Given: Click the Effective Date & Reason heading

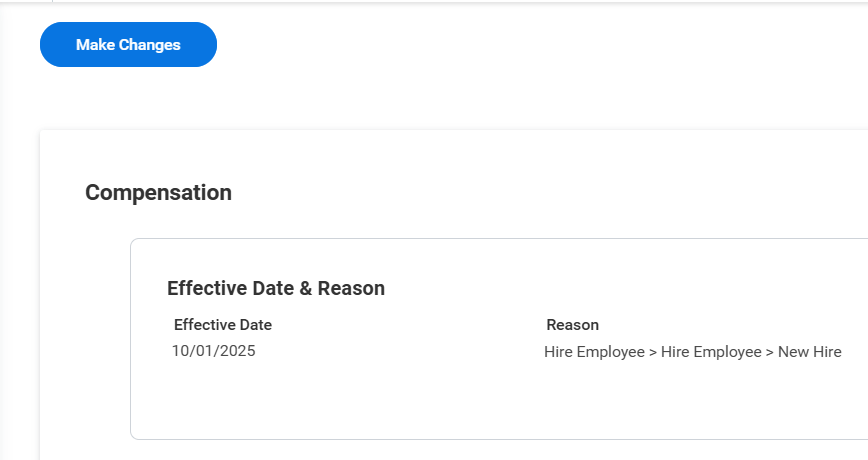Looking at the screenshot, I should (275, 288).
